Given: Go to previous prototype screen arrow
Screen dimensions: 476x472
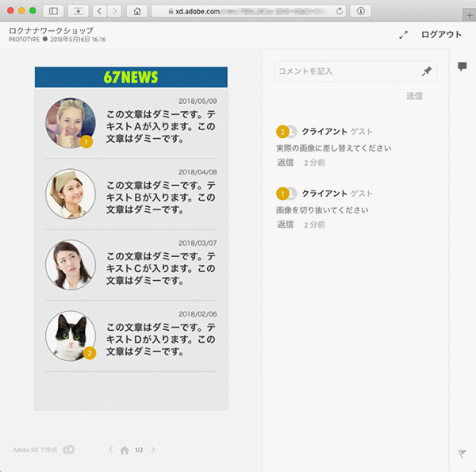Looking at the screenshot, I should 111,451.
